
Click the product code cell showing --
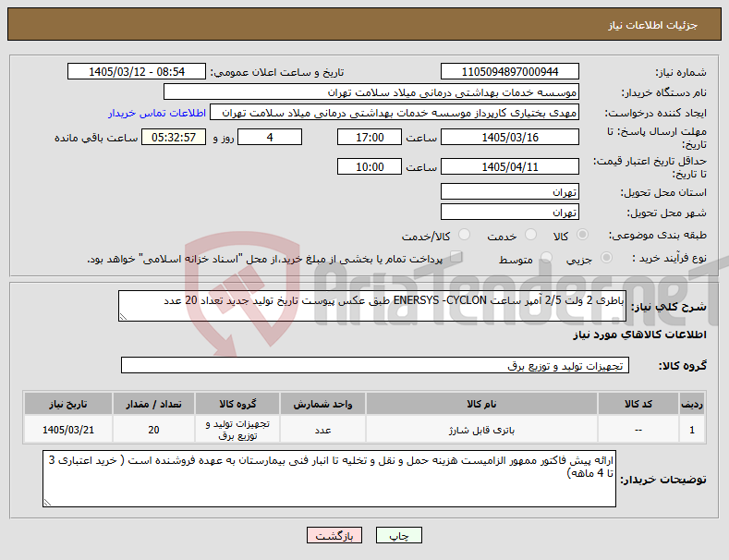638,430
